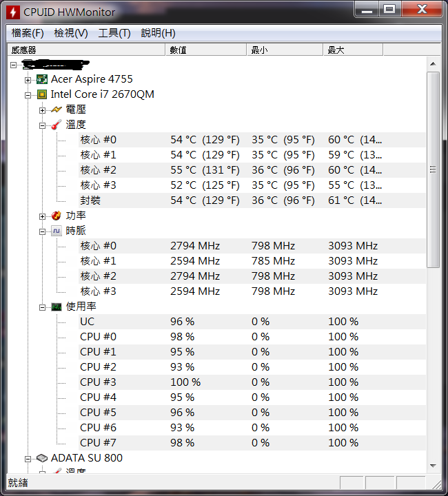Collapse the 使用率 utilization section

click(43, 307)
